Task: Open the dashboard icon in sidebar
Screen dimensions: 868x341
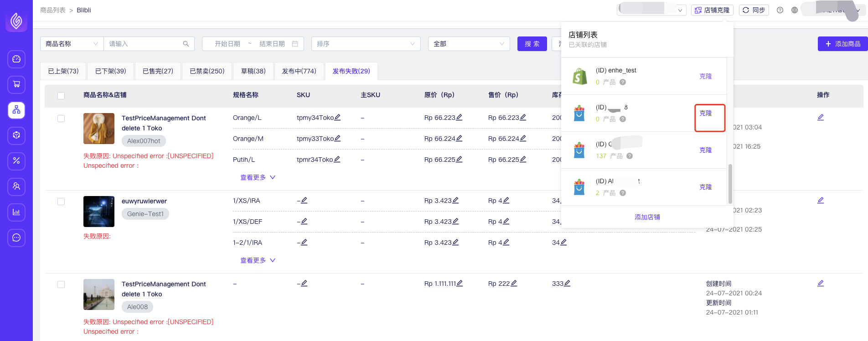Action: coord(16,59)
